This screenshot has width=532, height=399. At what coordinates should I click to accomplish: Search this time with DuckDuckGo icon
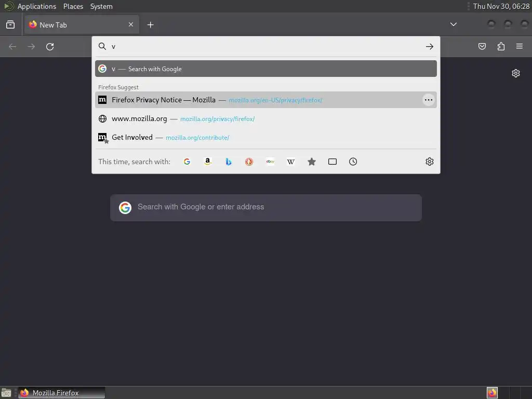click(249, 162)
